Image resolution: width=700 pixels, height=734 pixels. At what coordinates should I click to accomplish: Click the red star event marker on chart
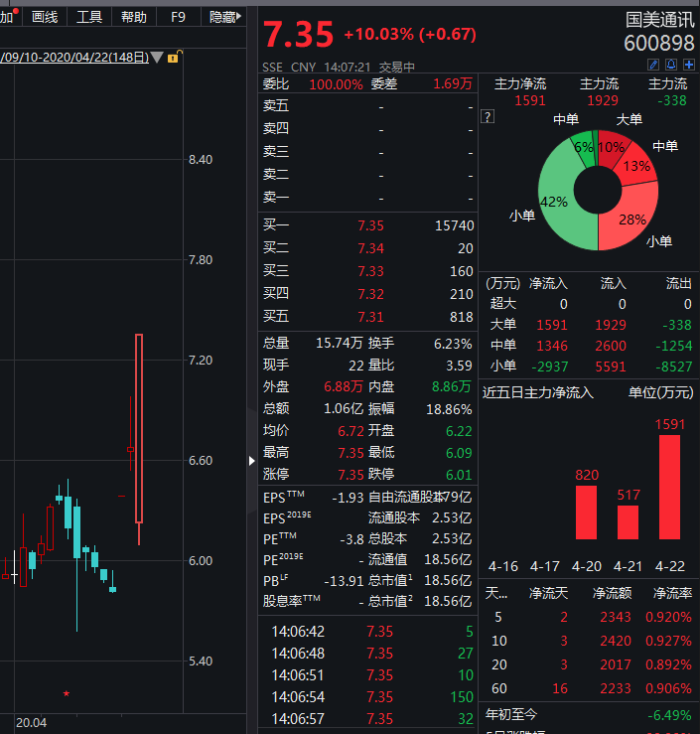coord(67,693)
